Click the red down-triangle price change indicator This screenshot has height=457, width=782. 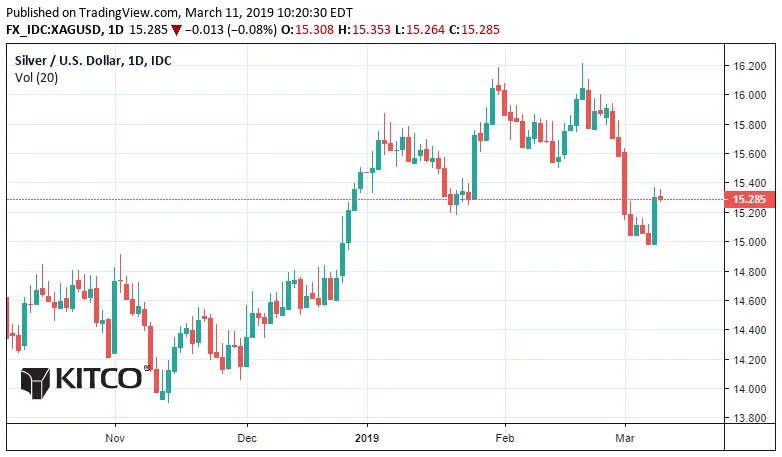tap(176, 30)
